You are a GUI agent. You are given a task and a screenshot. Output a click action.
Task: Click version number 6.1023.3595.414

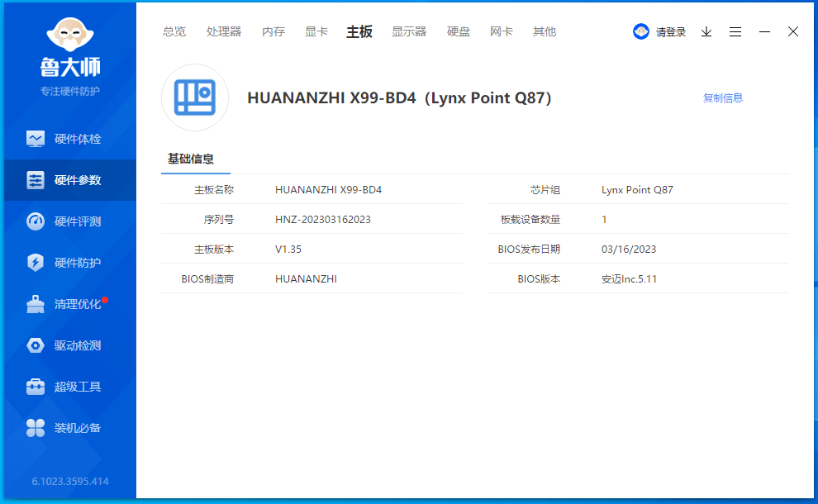(x=70, y=482)
